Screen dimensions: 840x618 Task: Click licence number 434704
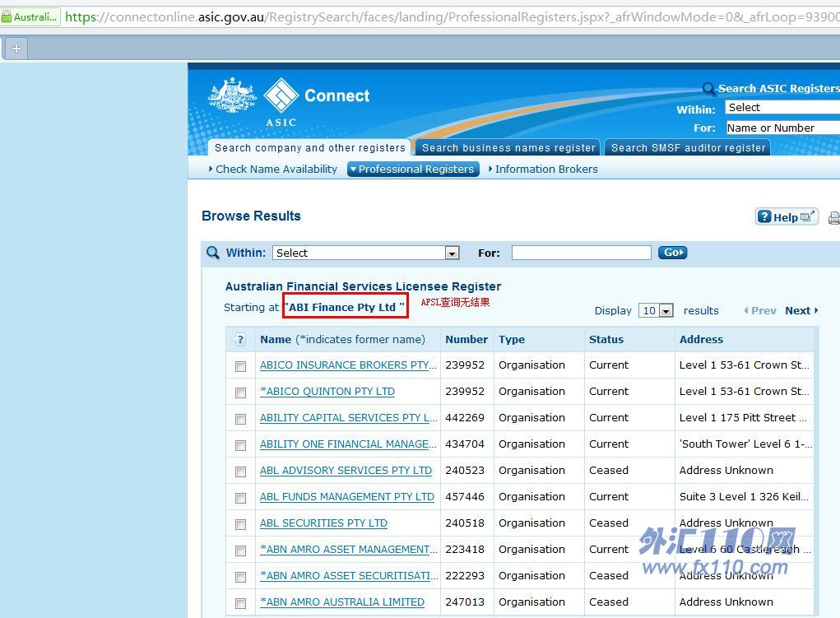click(x=465, y=444)
